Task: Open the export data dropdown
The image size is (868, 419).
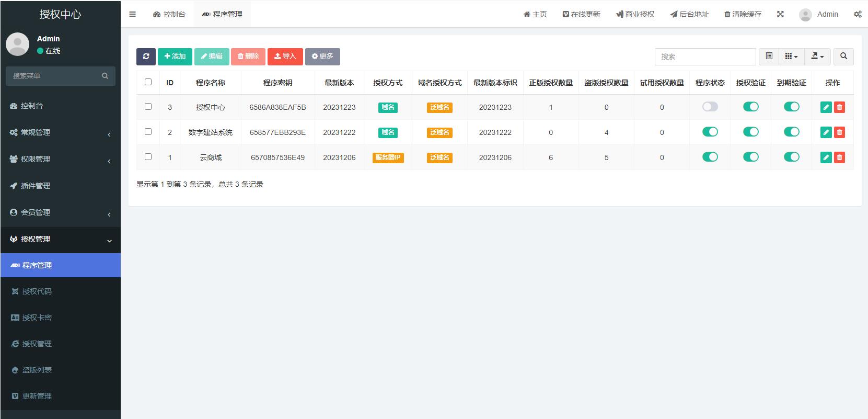Action: tap(817, 56)
